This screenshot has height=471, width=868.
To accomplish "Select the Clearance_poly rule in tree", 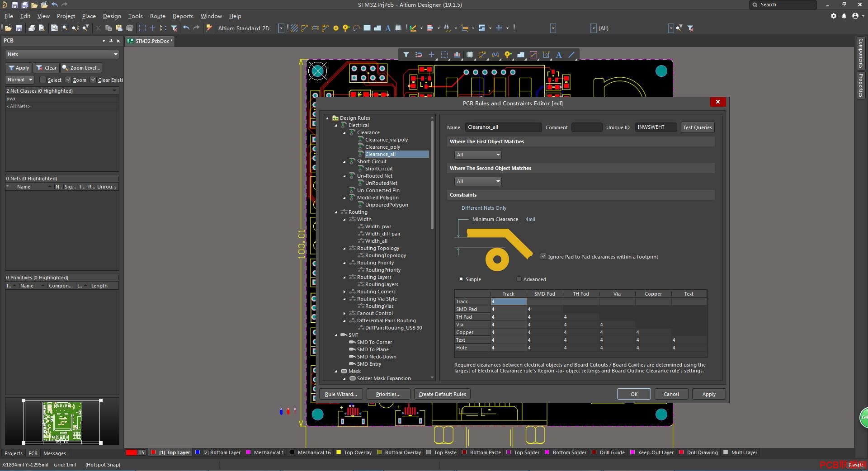I will click(x=382, y=147).
